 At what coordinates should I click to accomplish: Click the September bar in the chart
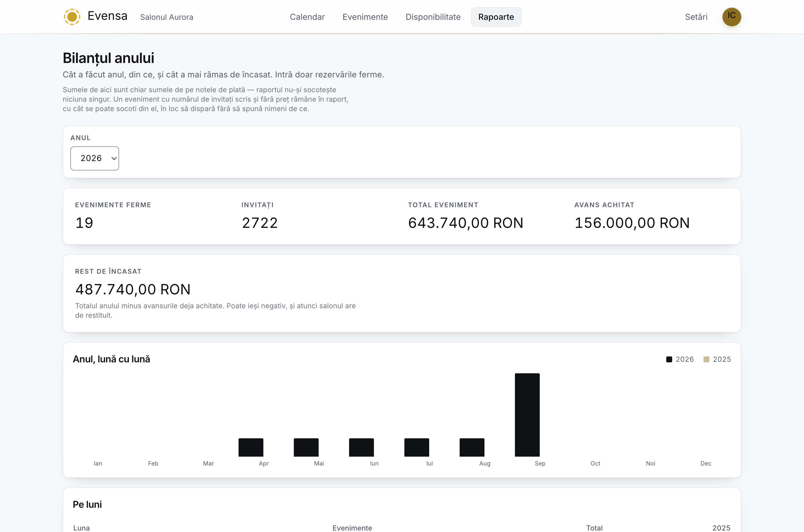coord(527,415)
